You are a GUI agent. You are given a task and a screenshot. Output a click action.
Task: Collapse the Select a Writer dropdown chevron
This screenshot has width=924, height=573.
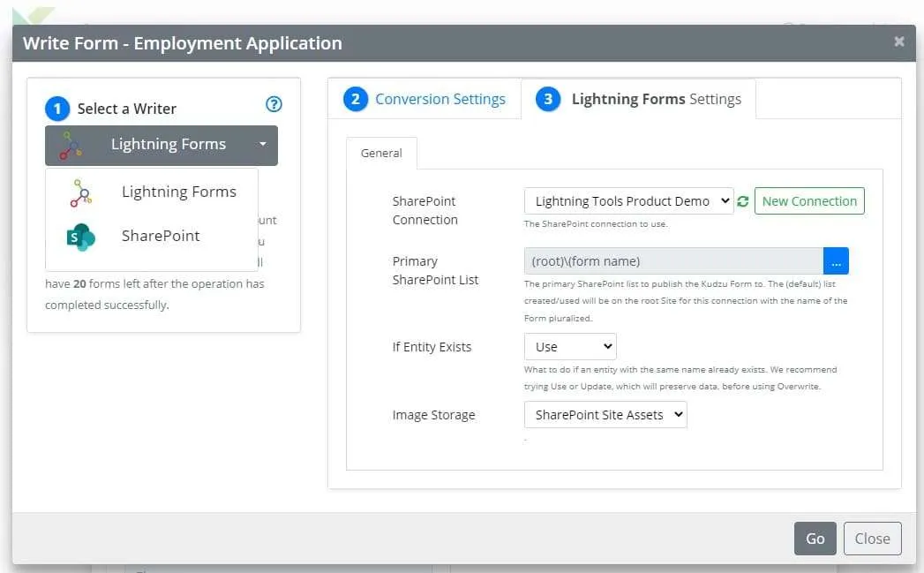261,144
